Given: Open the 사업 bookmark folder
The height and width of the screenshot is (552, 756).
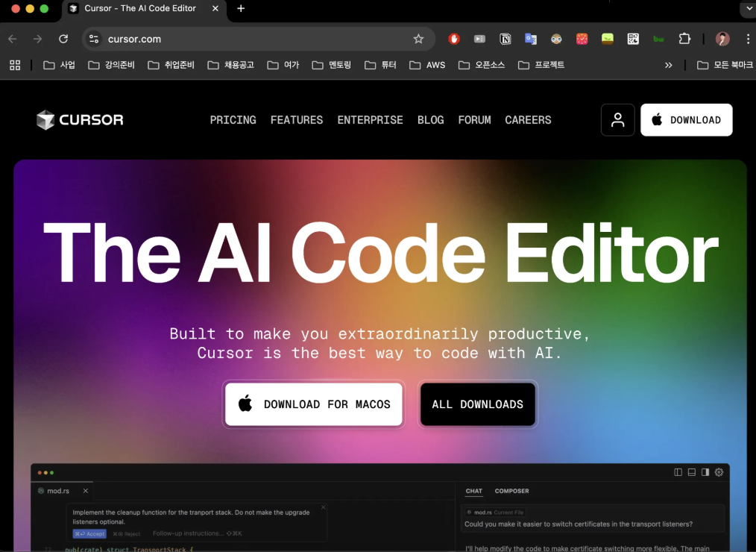Looking at the screenshot, I should tap(60, 65).
